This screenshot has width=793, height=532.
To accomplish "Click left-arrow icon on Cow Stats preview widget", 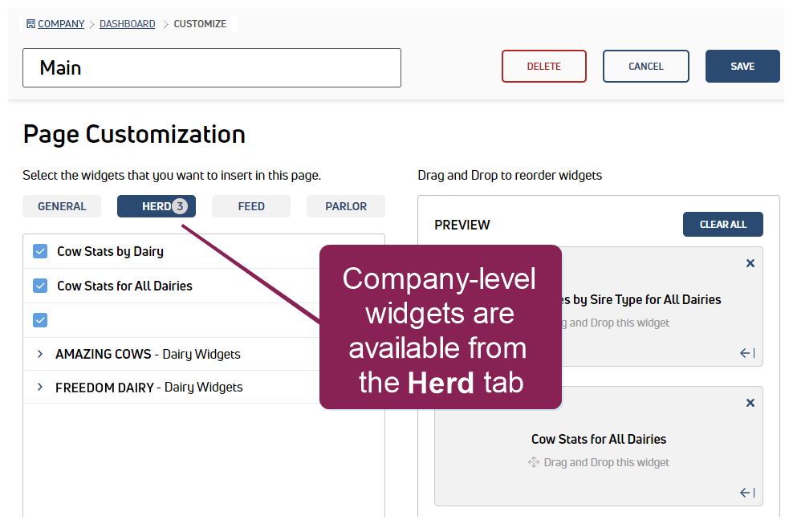I will click(x=746, y=493).
